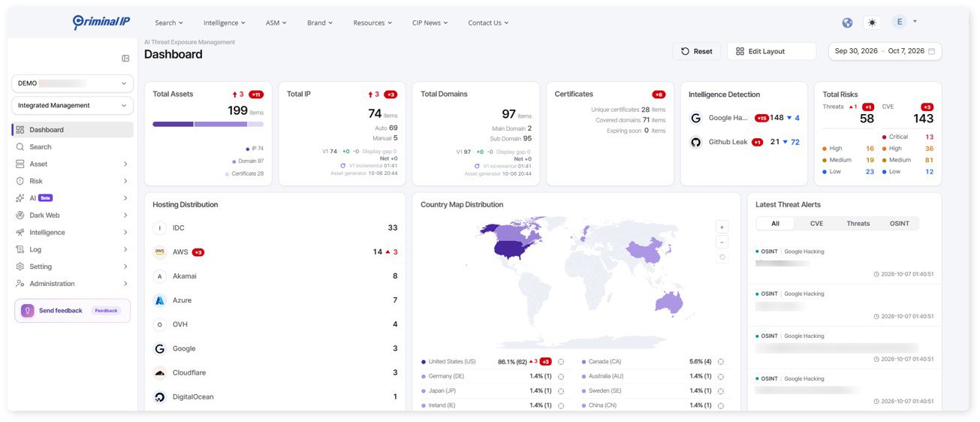Open the Resources top menu
The image size is (980, 422).
point(372,23)
